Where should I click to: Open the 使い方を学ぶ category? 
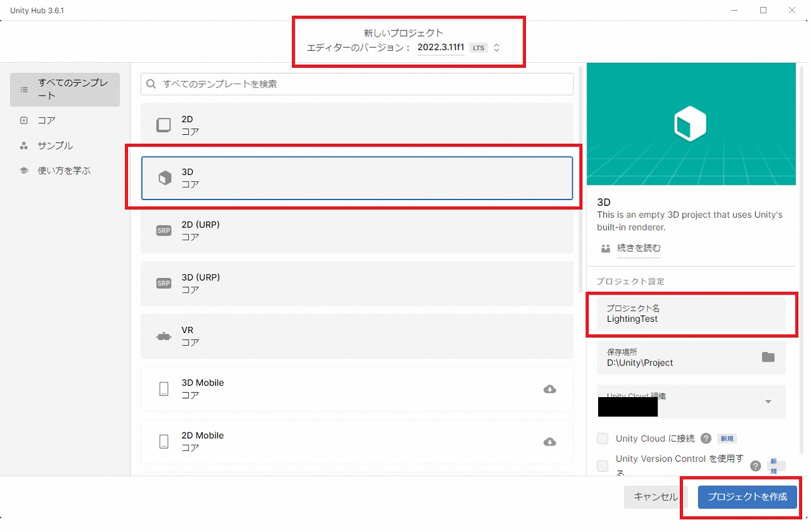coord(65,170)
